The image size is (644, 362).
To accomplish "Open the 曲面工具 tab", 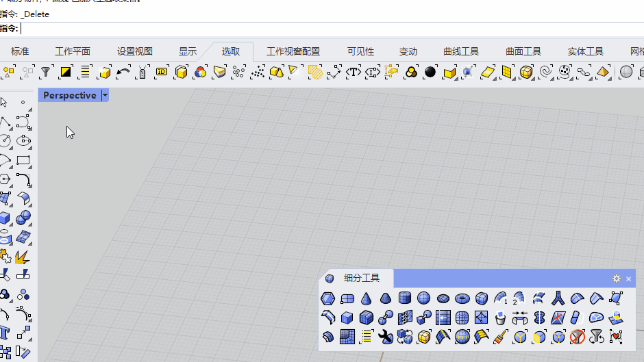I will [523, 51].
